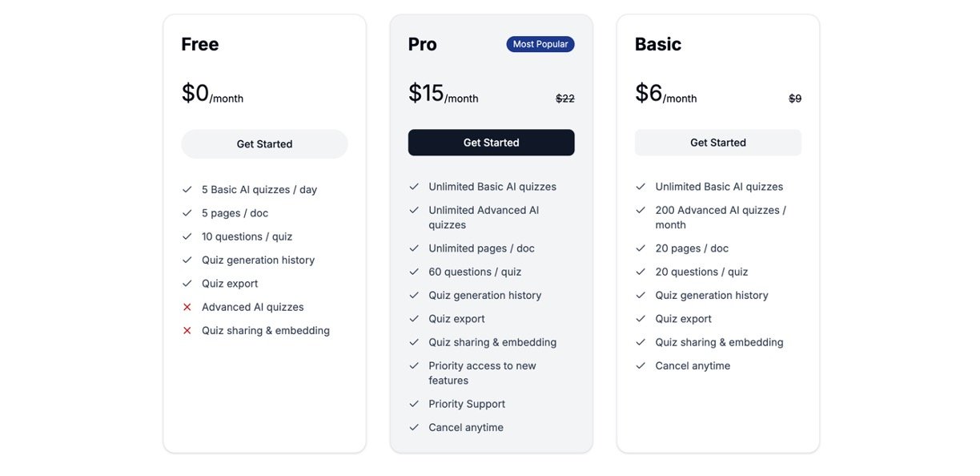This screenshot has width=980, height=476.
Task: Click checkmark beside Unlimited pages / doc
Action: 414,248
